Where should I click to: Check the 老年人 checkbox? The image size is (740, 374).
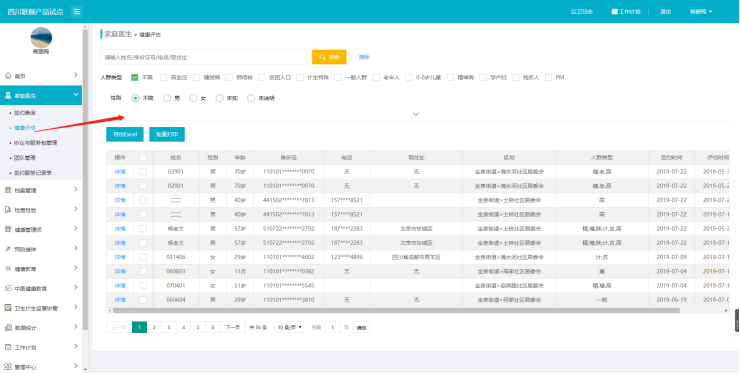click(x=376, y=77)
